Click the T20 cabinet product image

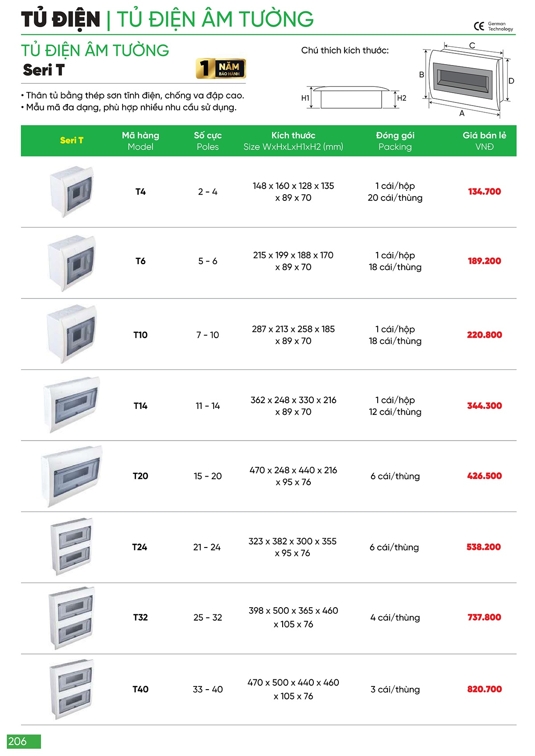coord(72,476)
